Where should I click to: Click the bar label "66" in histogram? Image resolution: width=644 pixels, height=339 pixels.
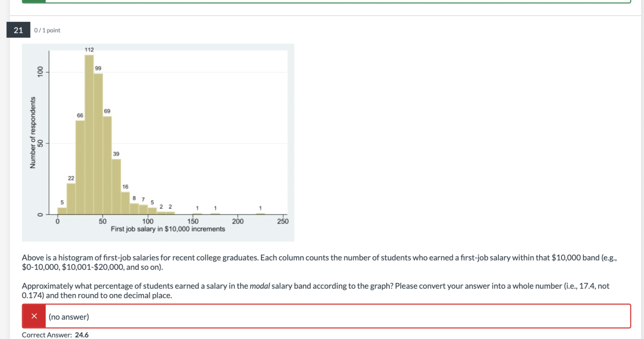point(80,116)
